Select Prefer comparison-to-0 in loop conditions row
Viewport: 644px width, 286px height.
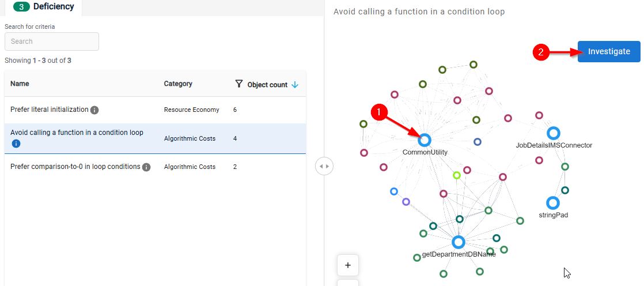pos(156,167)
